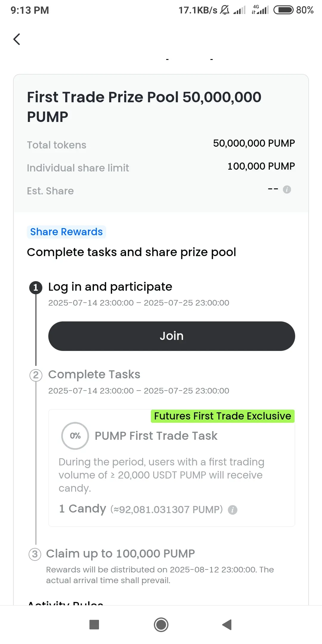Tap Android back triangle button
Viewport: 322px width, 644px height.
[227, 625]
